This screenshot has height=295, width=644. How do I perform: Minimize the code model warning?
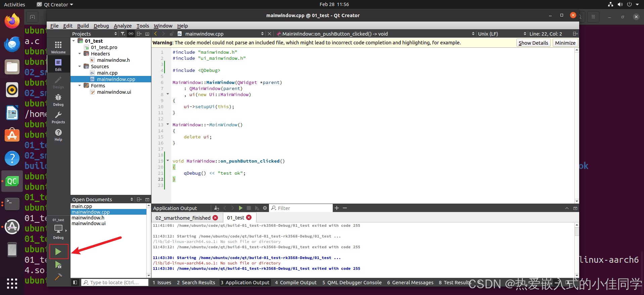pyautogui.click(x=565, y=43)
